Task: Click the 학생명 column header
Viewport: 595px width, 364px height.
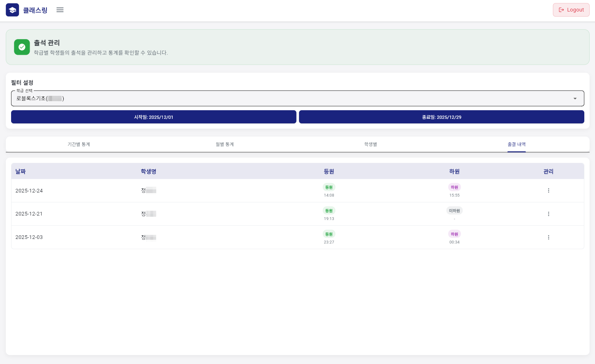Action: point(148,172)
